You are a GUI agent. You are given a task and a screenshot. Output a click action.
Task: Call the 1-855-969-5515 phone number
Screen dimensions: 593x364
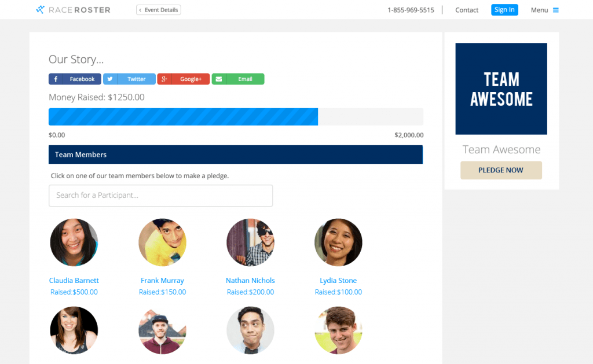click(411, 10)
